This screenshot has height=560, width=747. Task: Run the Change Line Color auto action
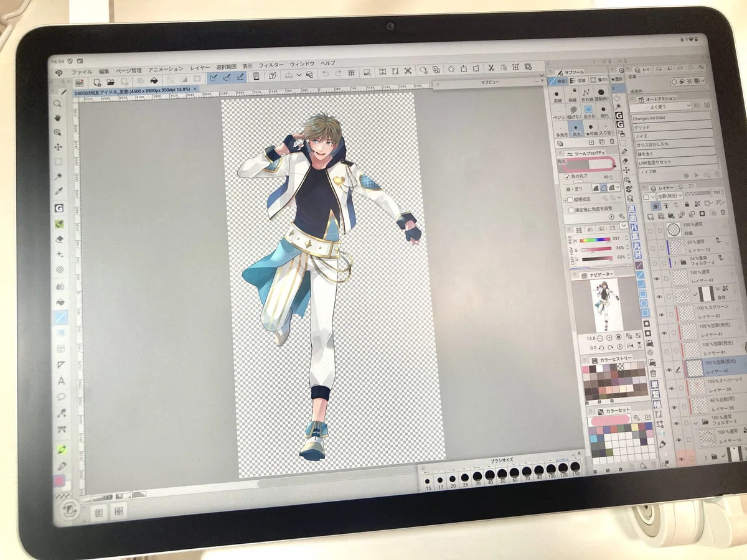pyautogui.click(x=671, y=116)
